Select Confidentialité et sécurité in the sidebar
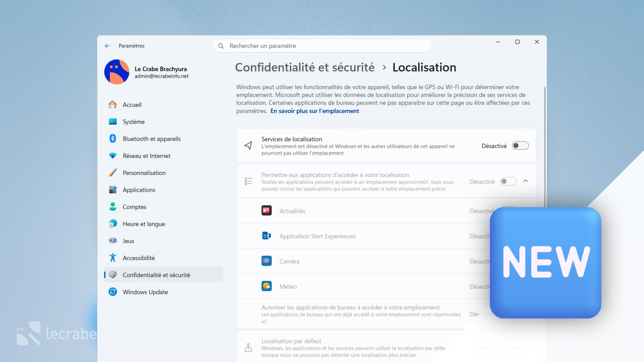 [163, 275]
